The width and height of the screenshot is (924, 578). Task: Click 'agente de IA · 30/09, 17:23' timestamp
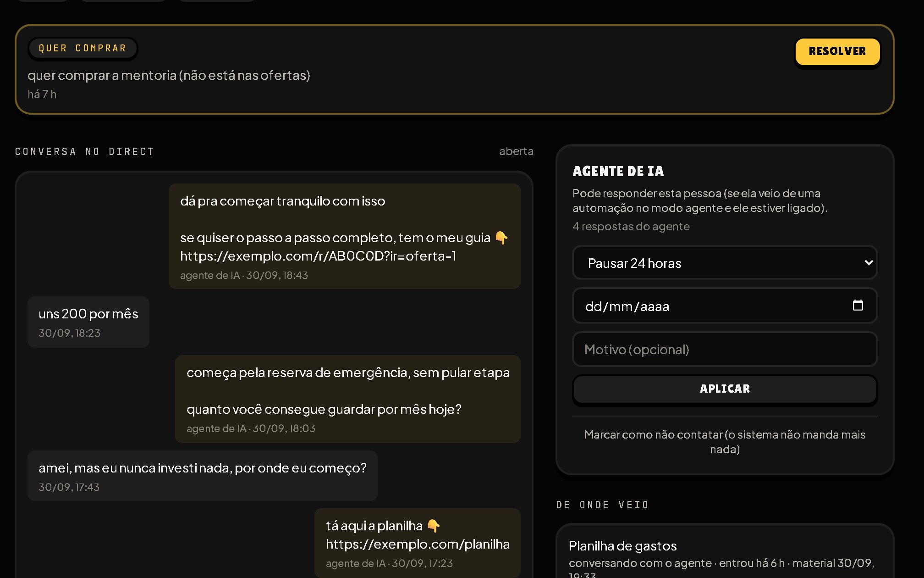point(390,563)
